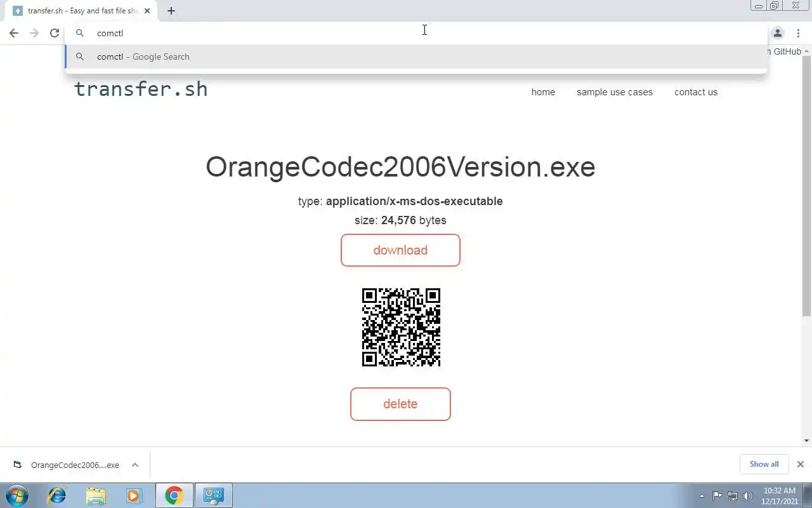Image resolution: width=812 pixels, height=508 pixels.
Task: Click the size 24,576 bytes text
Action: tap(400, 220)
